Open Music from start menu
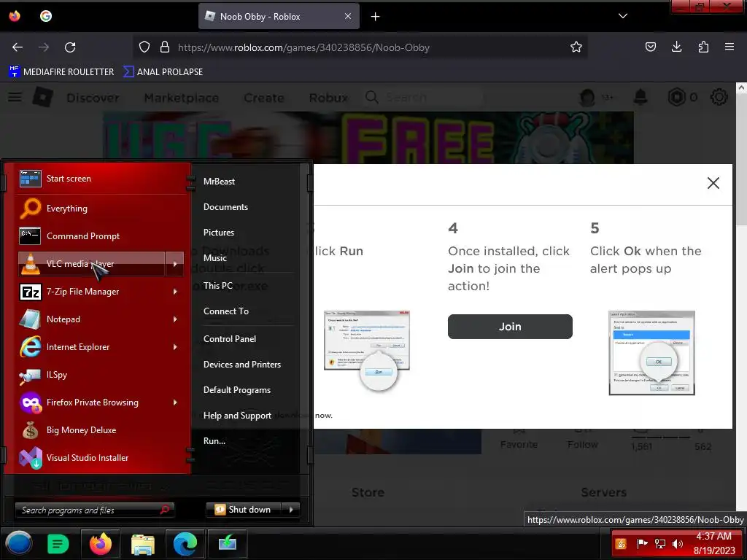 (215, 258)
